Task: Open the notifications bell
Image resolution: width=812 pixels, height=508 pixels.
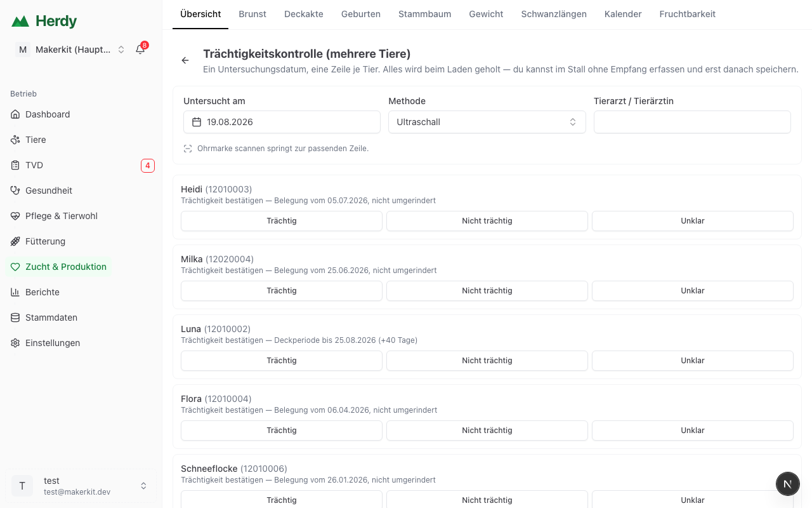Action: click(140, 50)
